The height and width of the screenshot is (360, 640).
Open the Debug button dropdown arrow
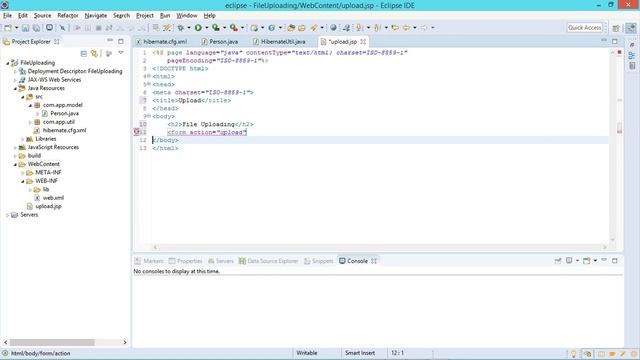(x=189, y=28)
